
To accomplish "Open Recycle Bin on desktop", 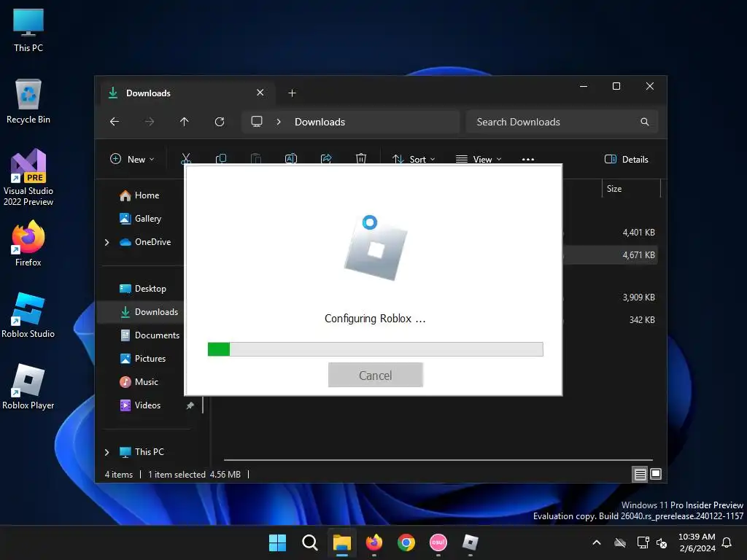I will pos(28,101).
